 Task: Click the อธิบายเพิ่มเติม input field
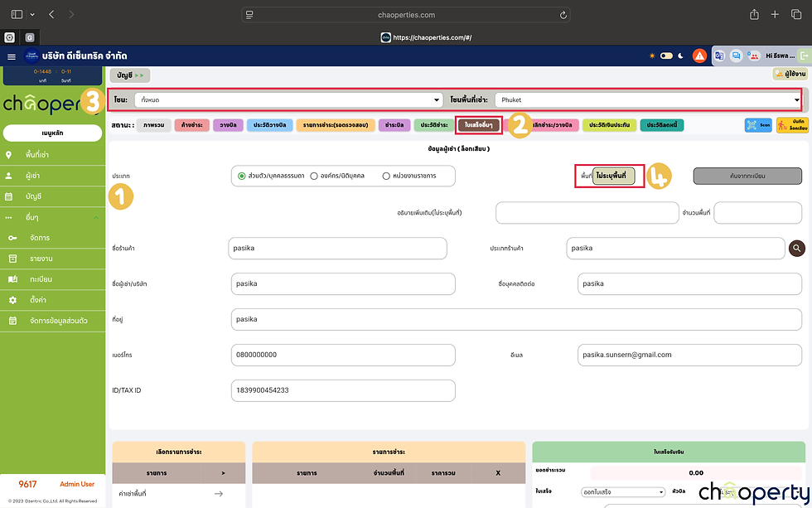tap(587, 213)
